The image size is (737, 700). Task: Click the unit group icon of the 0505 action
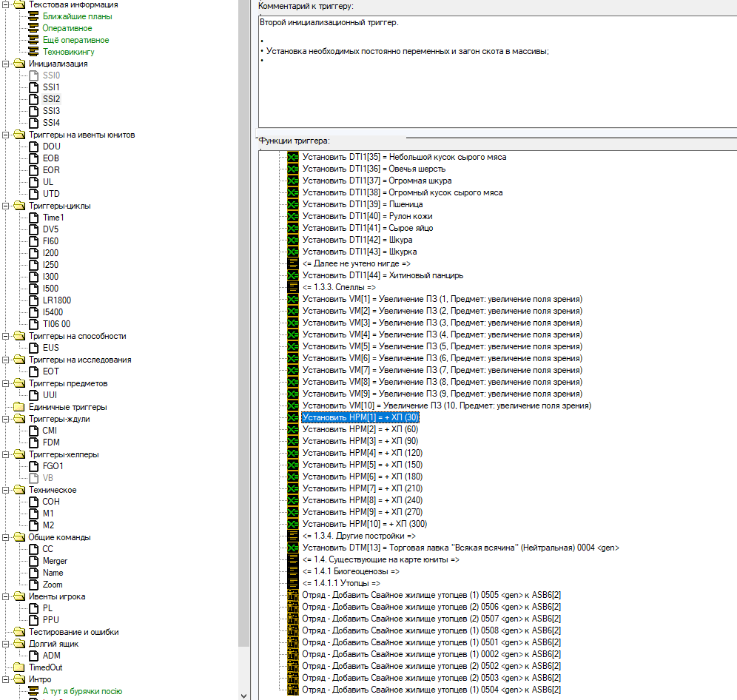293,595
